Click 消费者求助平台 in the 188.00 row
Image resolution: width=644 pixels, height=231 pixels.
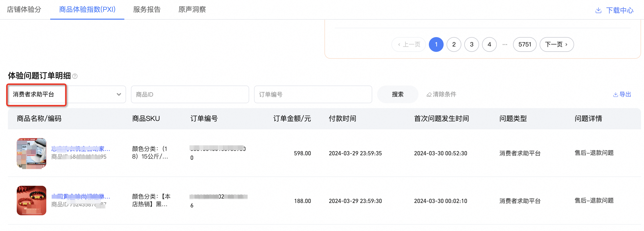520,201
